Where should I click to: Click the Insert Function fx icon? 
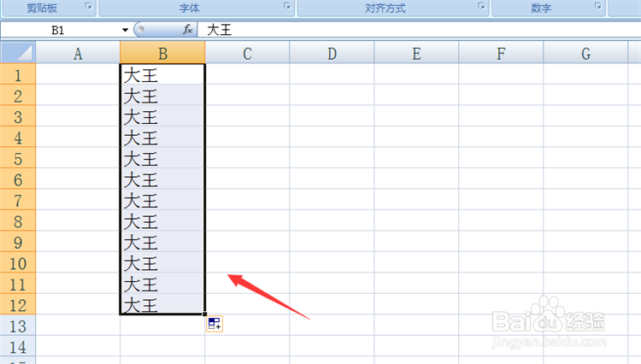coord(187,29)
